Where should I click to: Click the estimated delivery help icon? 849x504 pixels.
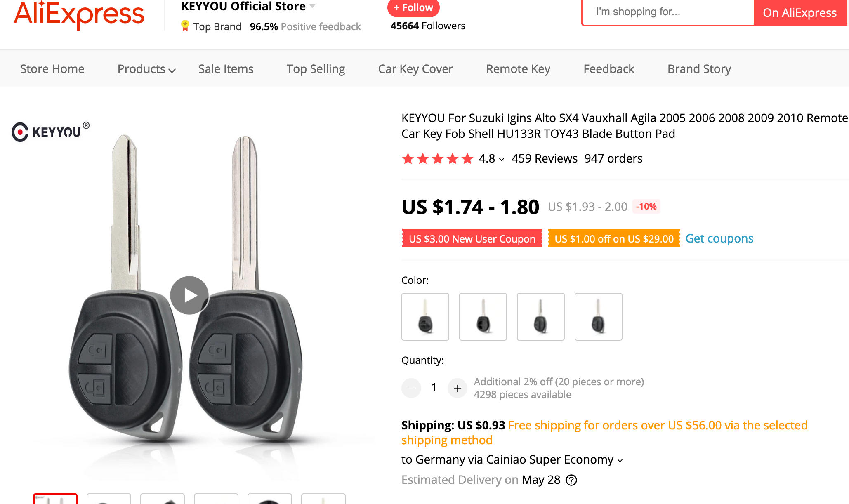571,480
